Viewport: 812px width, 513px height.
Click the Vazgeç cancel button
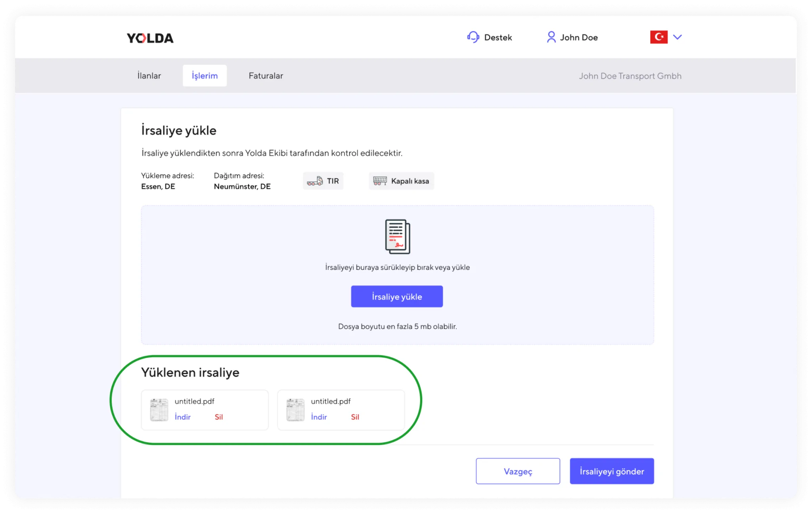[518, 471]
